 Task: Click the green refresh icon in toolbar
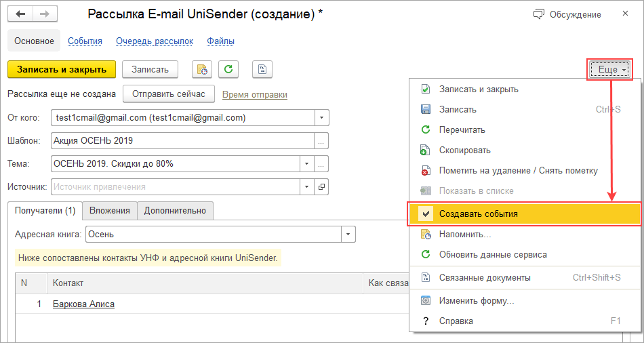229,69
